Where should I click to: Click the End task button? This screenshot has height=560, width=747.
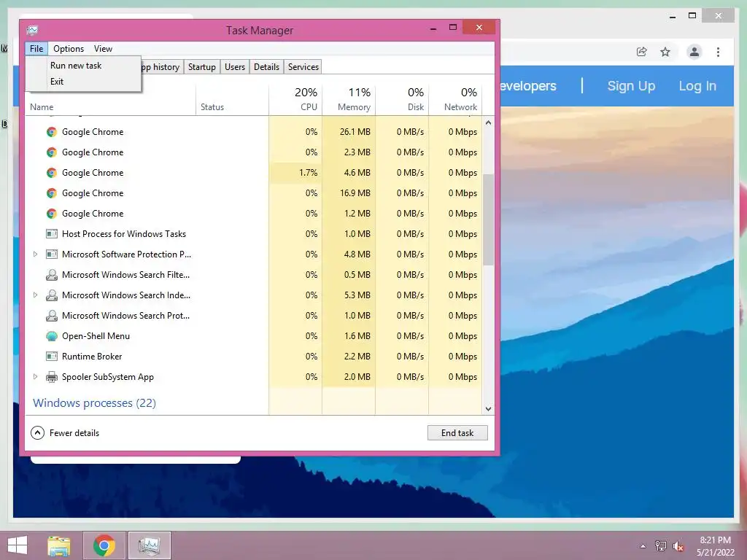[x=457, y=433]
